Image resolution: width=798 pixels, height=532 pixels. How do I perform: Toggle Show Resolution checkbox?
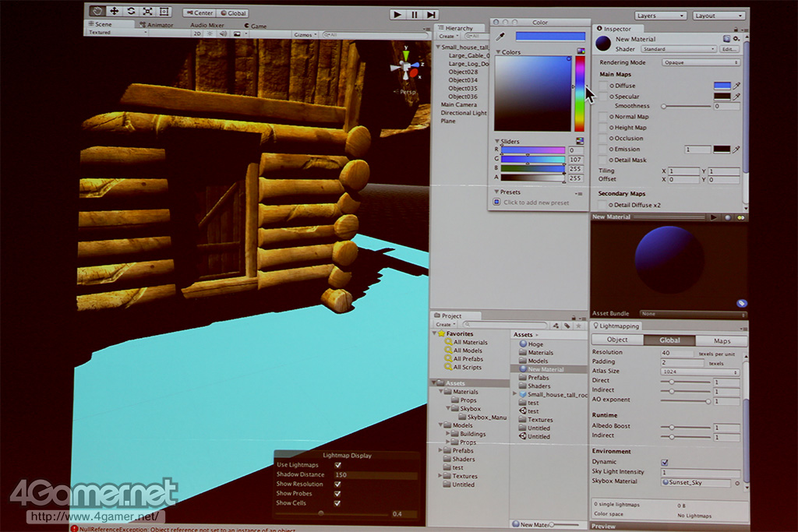point(338,484)
